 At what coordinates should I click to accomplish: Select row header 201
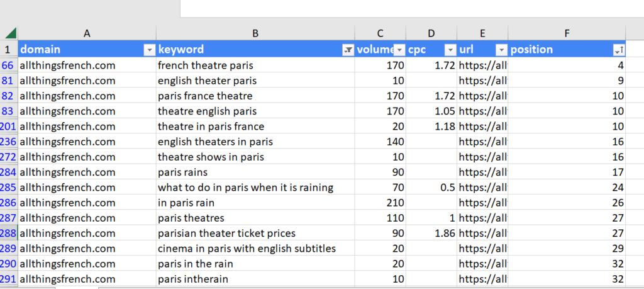pos(9,126)
